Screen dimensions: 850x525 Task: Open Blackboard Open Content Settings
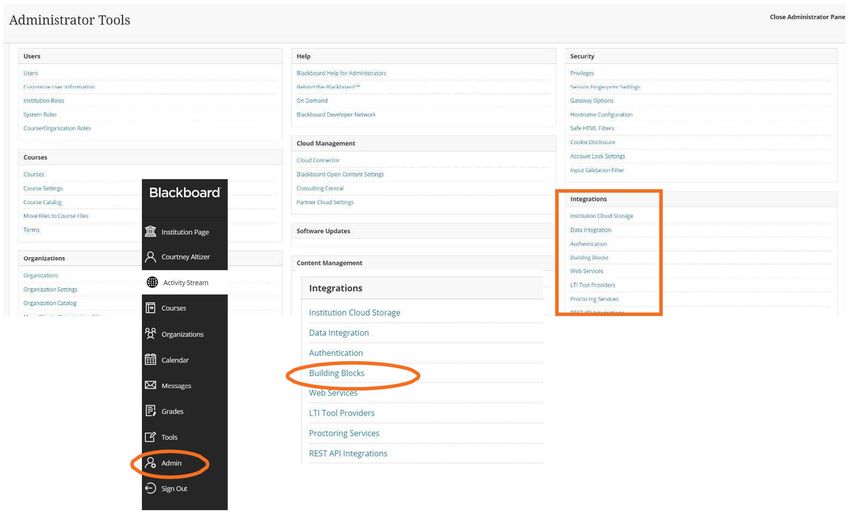(x=340, y=174)
